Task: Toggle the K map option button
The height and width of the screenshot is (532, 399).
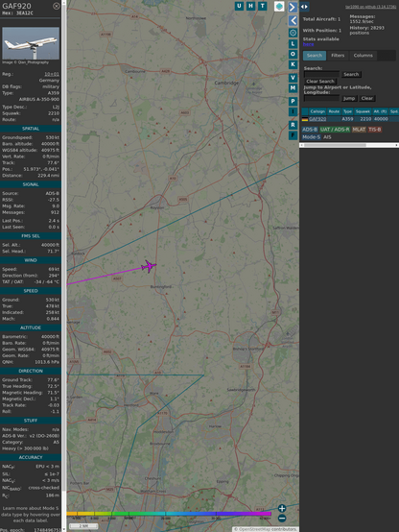Action: (x=293, y=64)
